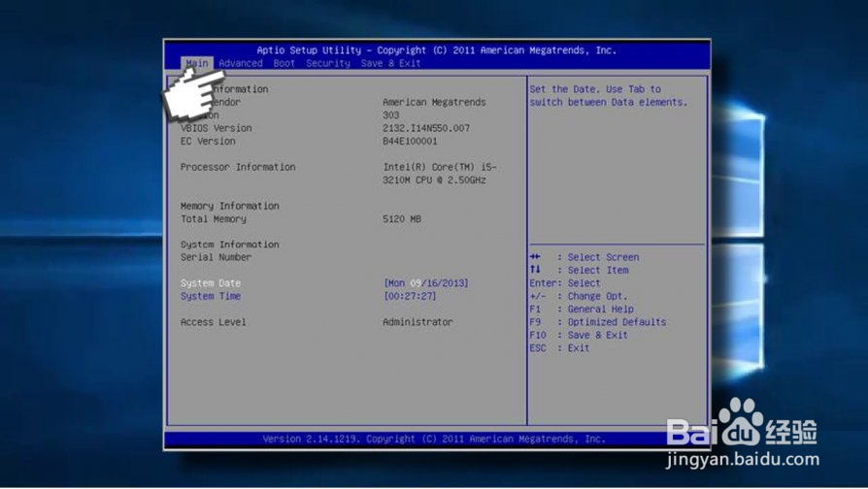Open the Advanced tab
The height and width of the screenshot is (489, 868).
click(x=240, y=63)
